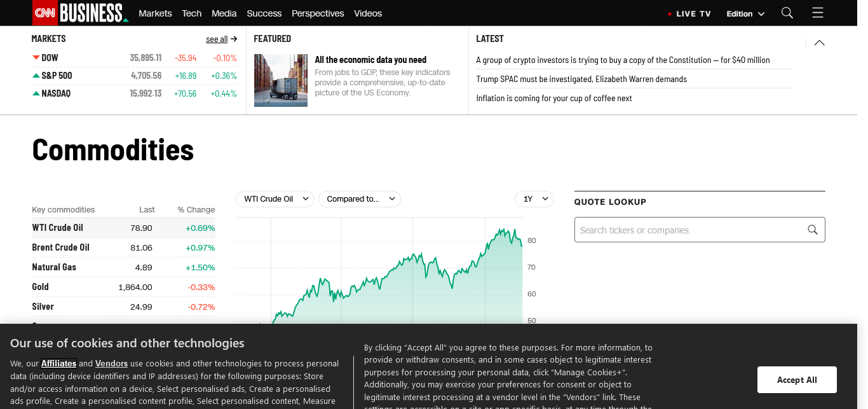Open the search magnifier in header
Viewport: 868px width, 409px height.
coord(787,13)
